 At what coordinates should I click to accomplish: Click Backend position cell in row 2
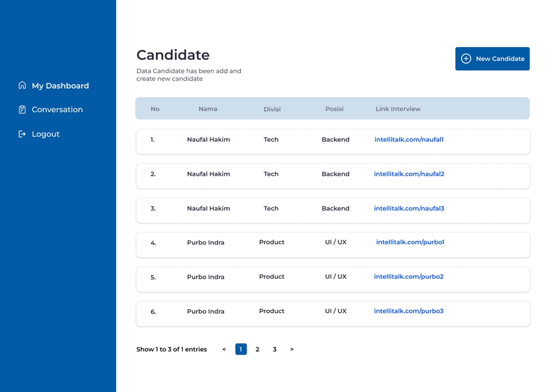(335, 174)
